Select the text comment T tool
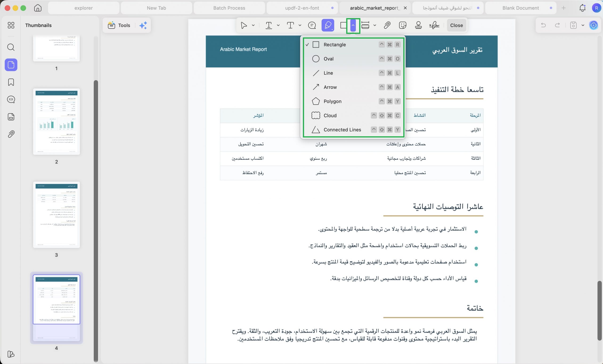 (x=290, y=25)
